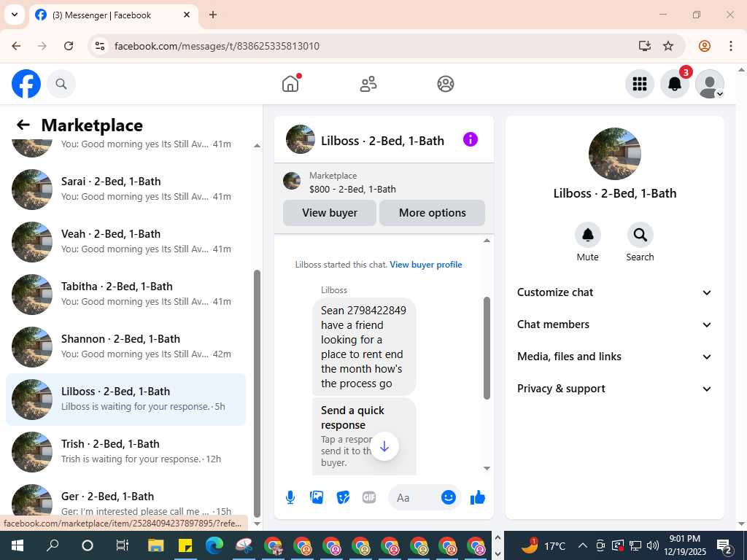Reload the page with the refresh icon
This screenshot has height=560, width=747.
click(69, 46)
